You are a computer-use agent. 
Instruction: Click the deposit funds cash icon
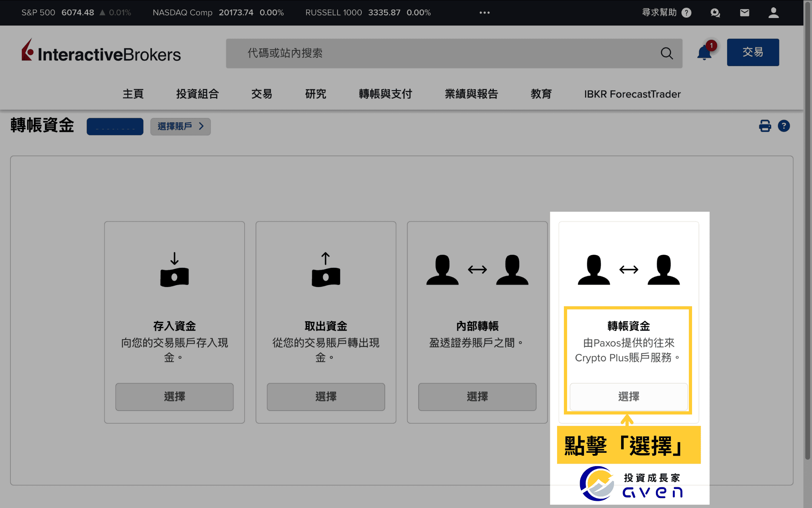pos(174,269)
